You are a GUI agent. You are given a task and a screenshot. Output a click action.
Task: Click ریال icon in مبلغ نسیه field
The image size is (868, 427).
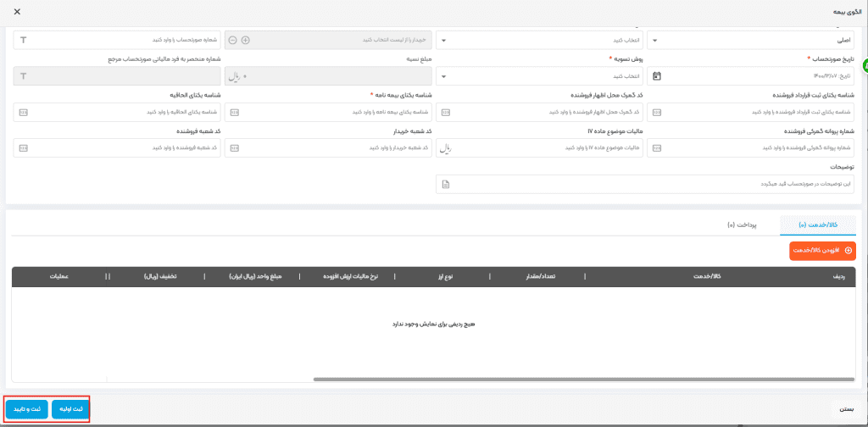pyautogui.click(x=236, y=76)
